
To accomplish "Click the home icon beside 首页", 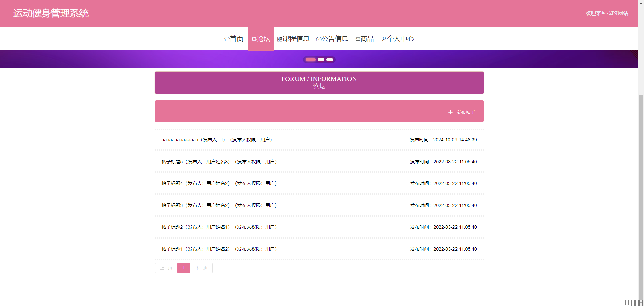I will coord(227,39).
